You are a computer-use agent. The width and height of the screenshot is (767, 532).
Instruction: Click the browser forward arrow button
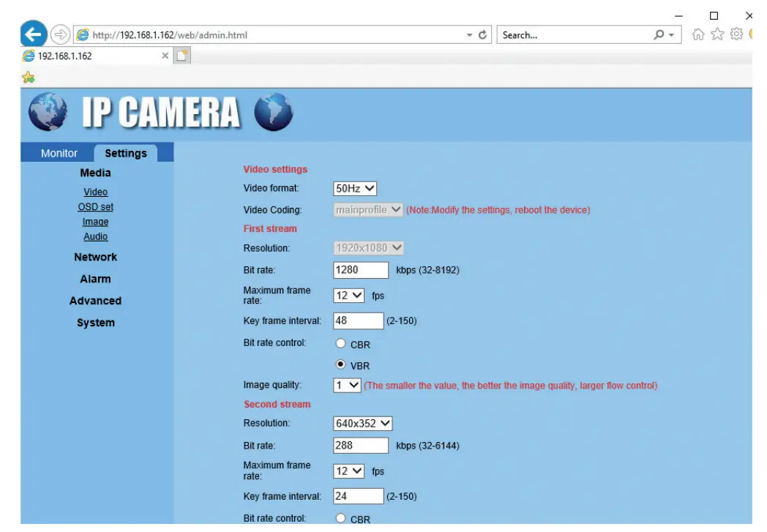60,34
